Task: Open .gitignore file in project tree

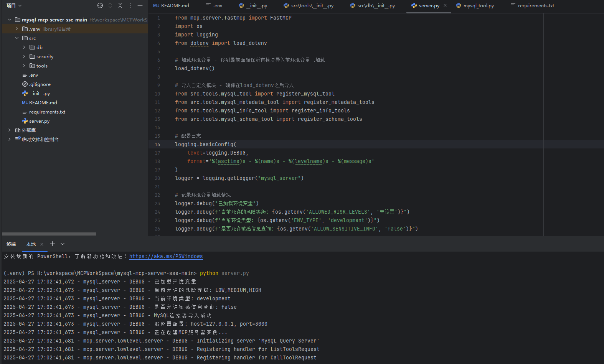Action: (40, 84)
